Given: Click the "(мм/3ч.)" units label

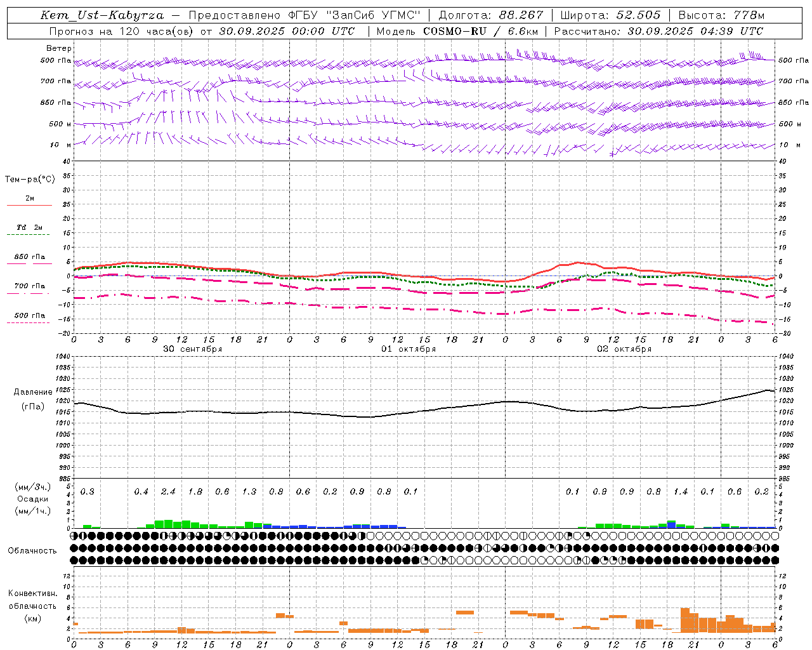Looking at the screenshot, I should 33,487.
